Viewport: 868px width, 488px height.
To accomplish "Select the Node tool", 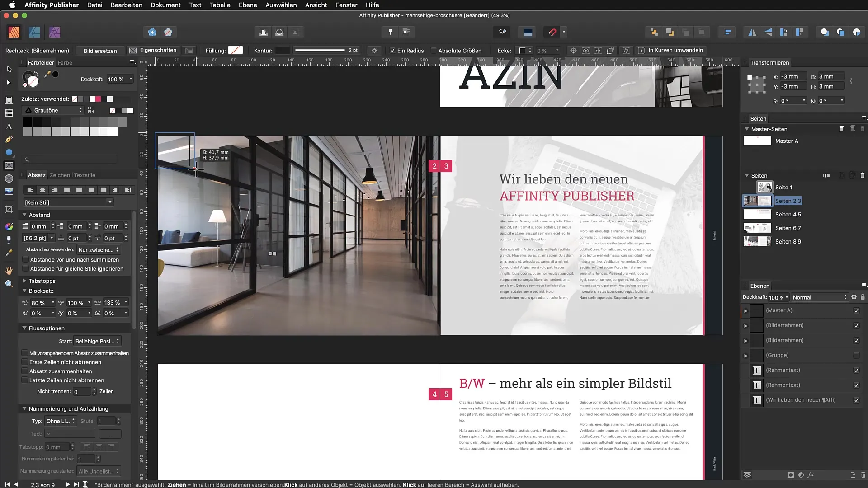I will tap(9, 83).
